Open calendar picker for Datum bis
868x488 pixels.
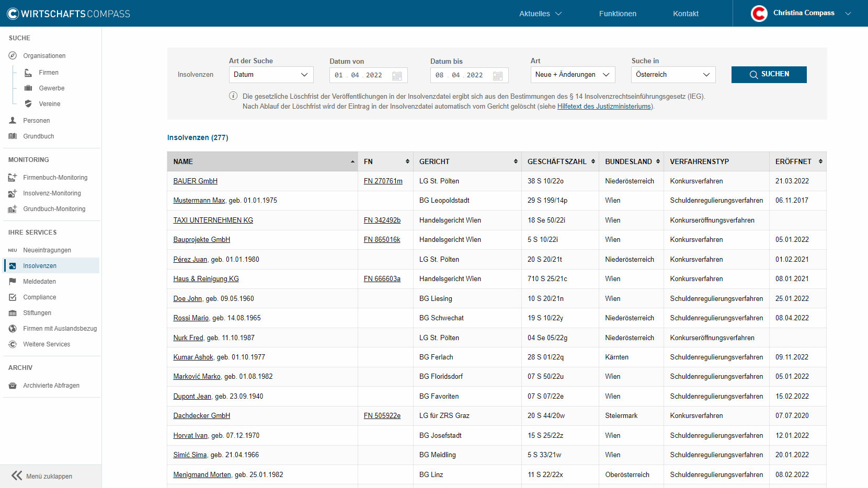click(498, 75)
